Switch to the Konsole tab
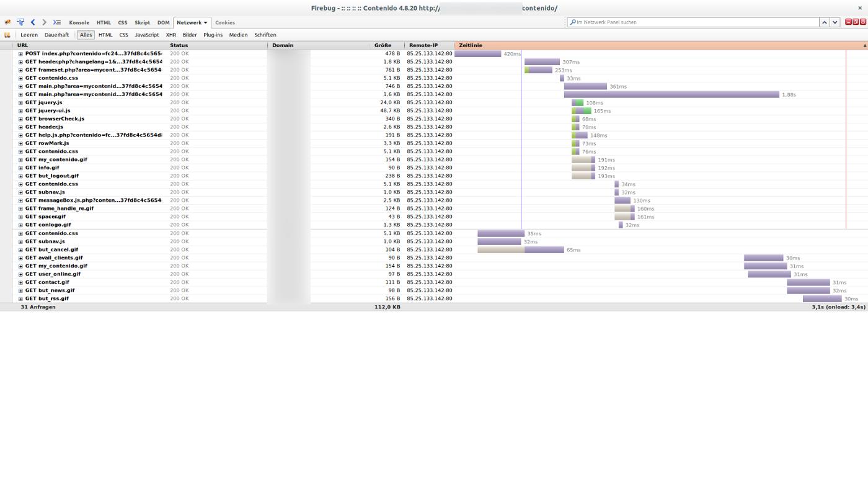 tap(79, 23)
